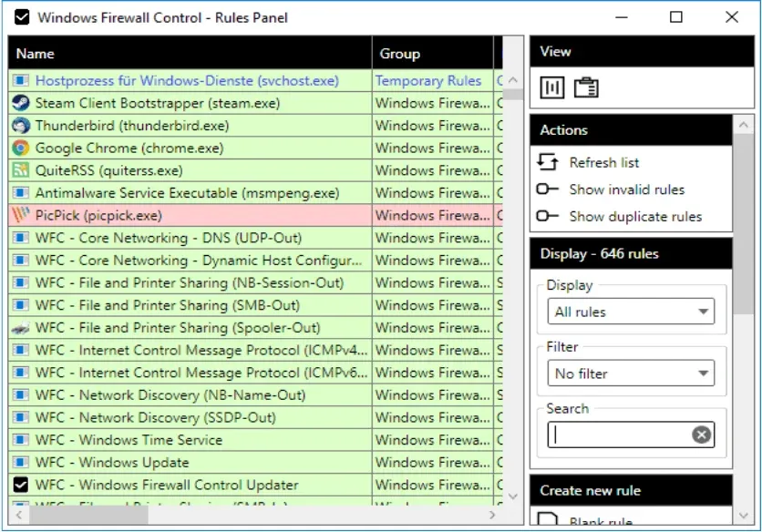762x532 pixels.
Task: Open the No filter dropdown
Action: point(631,373)
